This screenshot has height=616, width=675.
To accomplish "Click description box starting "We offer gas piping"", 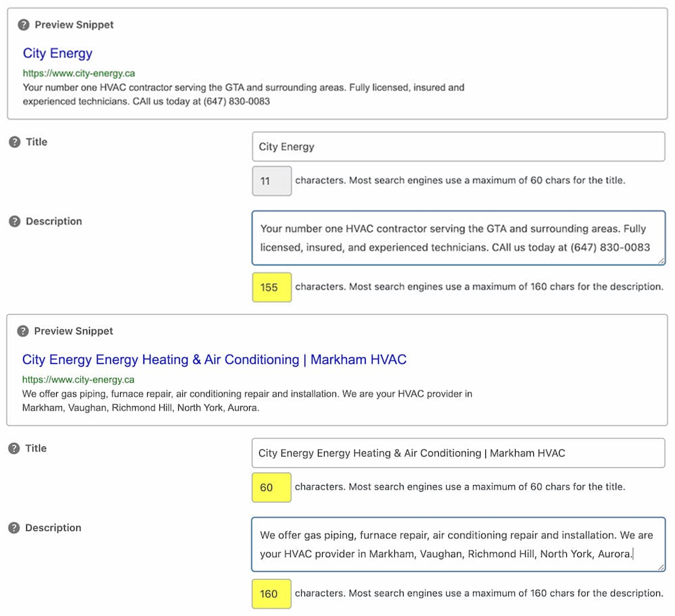I will [x=458, y=544].
